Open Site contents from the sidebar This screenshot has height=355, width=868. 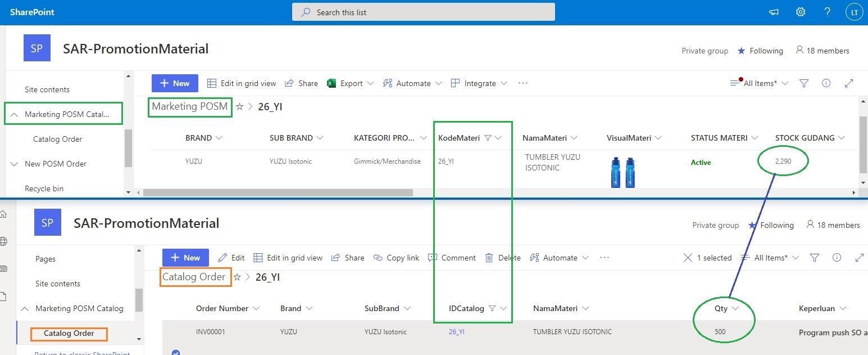coord(47,89)
